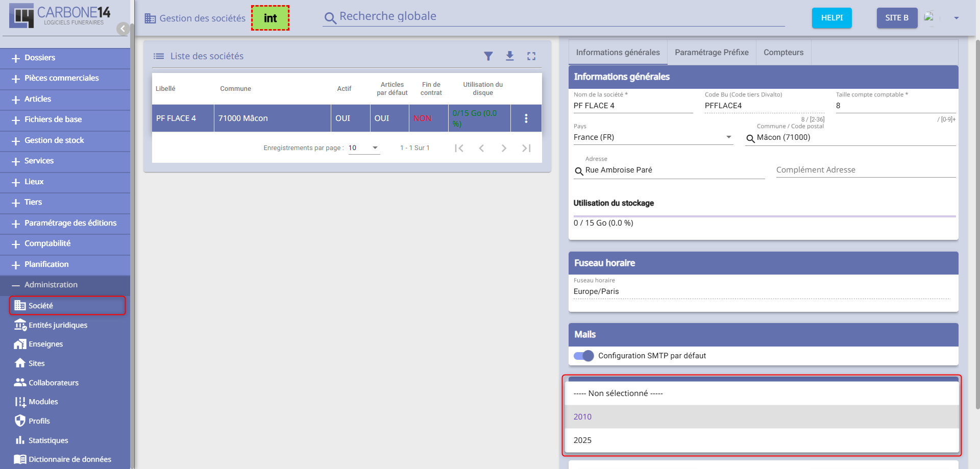Click the Nom de la société field
Screen dimensions: 980x469
(x=633, y=106)
